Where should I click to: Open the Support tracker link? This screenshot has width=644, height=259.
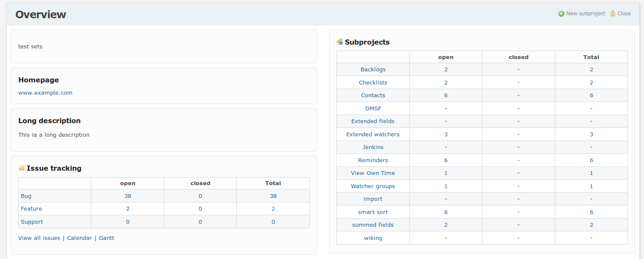[x=32, y=222]
